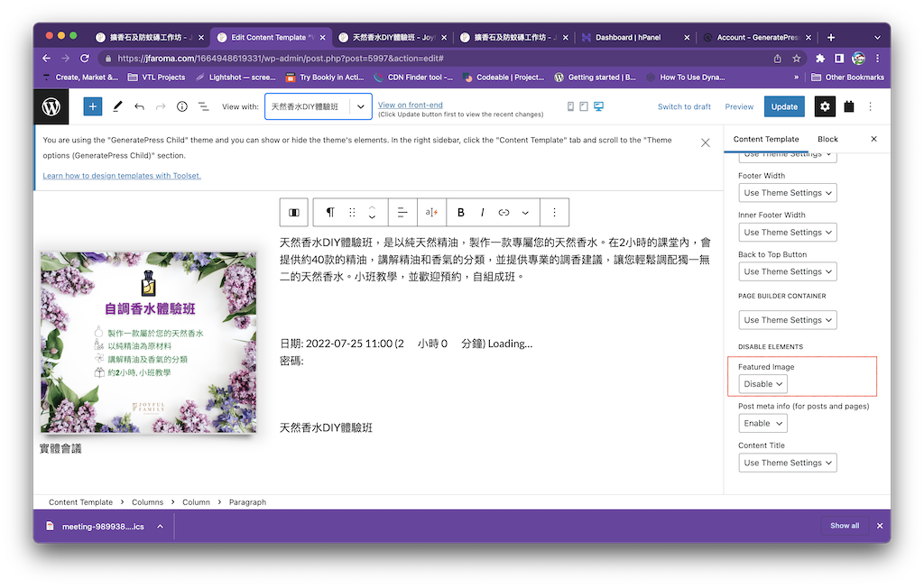Image resolution: width=924 pixels, height=587 pixels.
Task: Select the parent Columns block icon
Action: click(293, 213)
